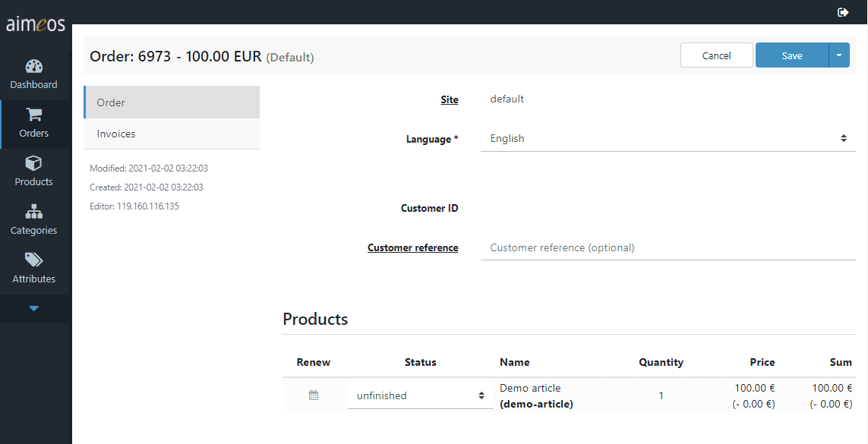Select the Order tab
This screenshot has width=868, height=444.
coord(111,102)
